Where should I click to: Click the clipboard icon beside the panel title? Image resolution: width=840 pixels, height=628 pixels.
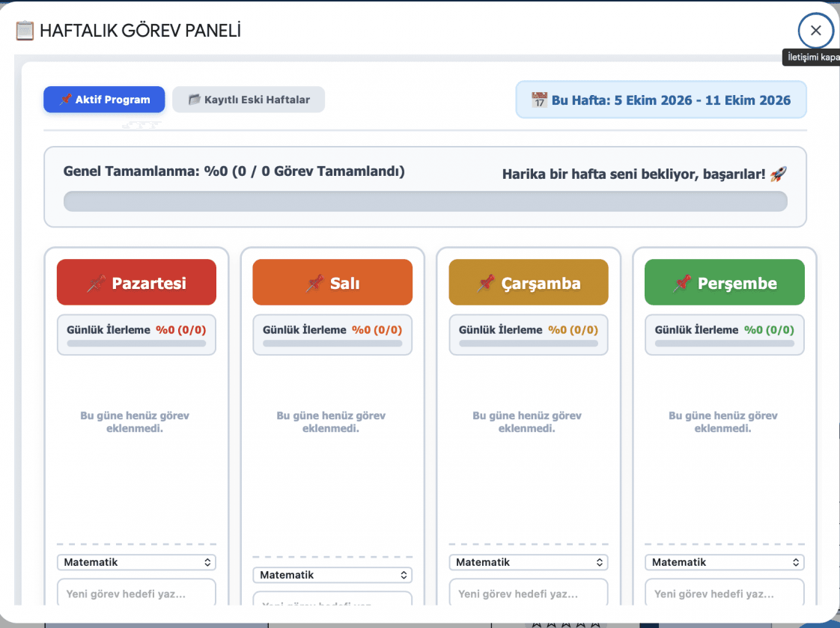point(25,31)
